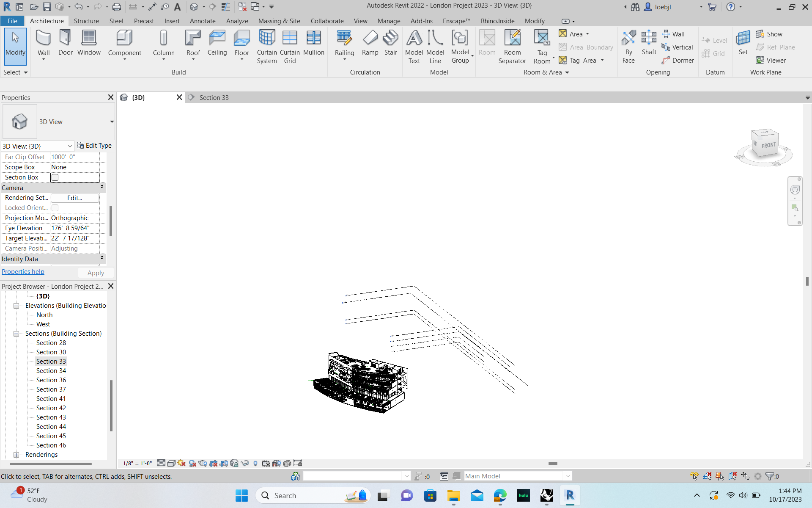
Task: Expand the Renderings tree node
Action: click(16, 455)
